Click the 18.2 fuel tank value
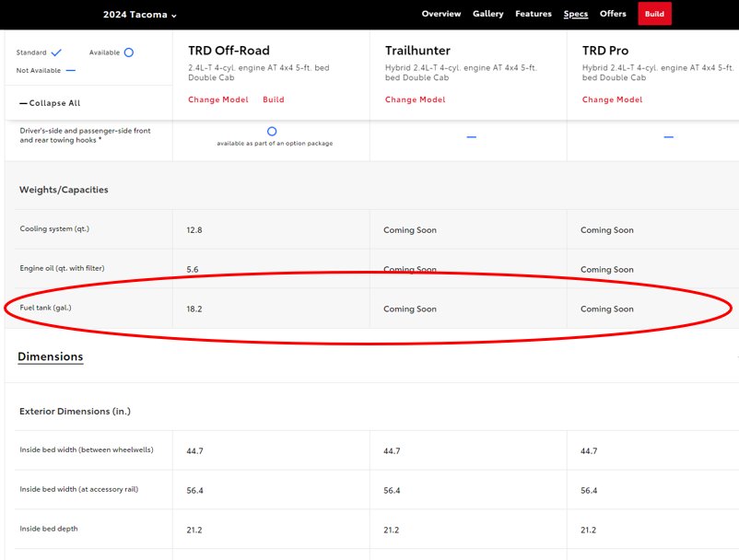Viewport: 739px width, 560px height. pos(194,309)
